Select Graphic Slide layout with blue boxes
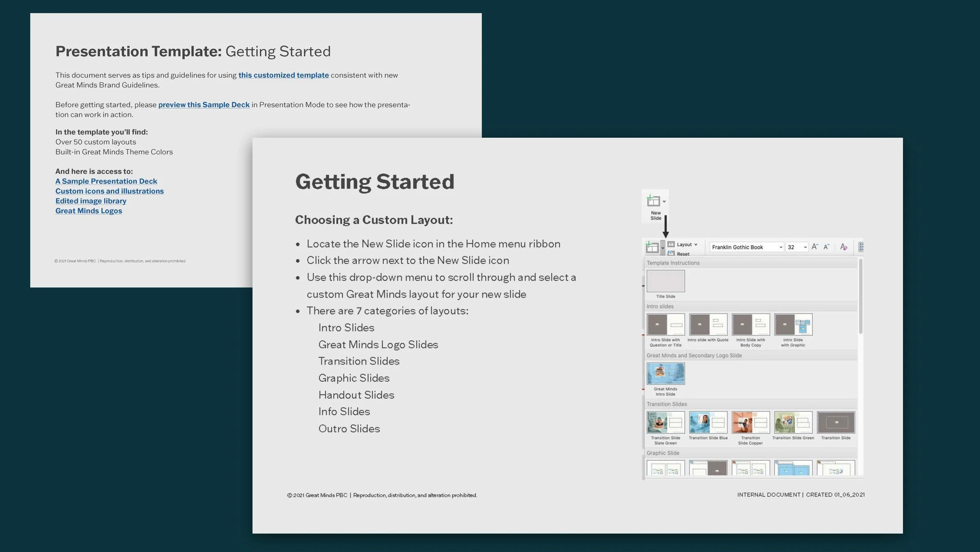Viewport: 980px width, 552px height. tap(793, 468)
